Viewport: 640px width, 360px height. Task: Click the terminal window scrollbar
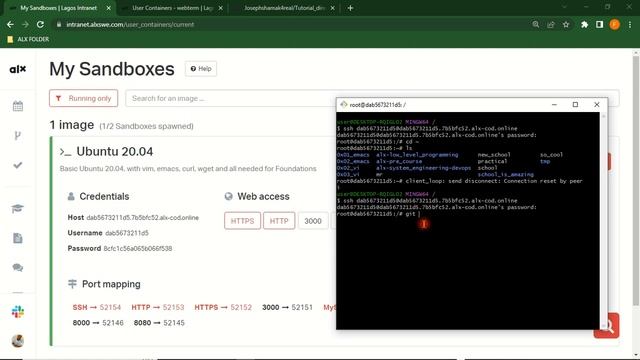pyautogui.click(x=603, y=220)
